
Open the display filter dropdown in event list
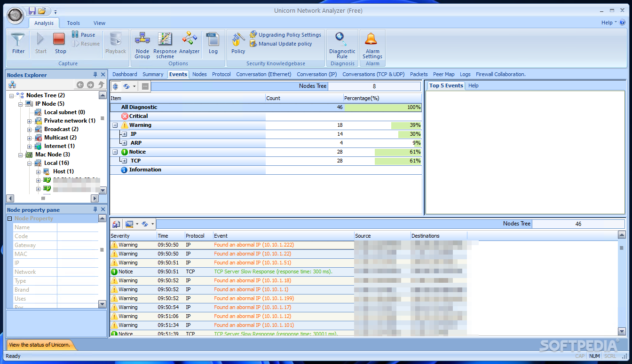point(137,224)
